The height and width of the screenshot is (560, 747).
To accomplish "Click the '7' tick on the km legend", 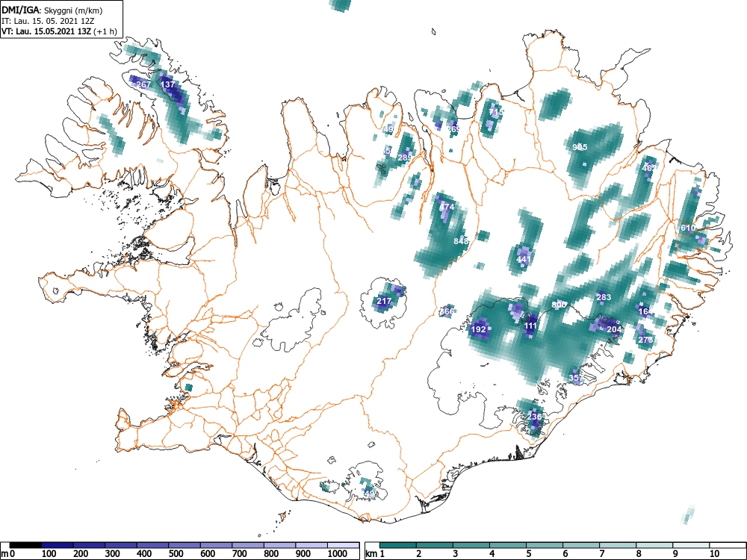I will click(x=601, y=554).
